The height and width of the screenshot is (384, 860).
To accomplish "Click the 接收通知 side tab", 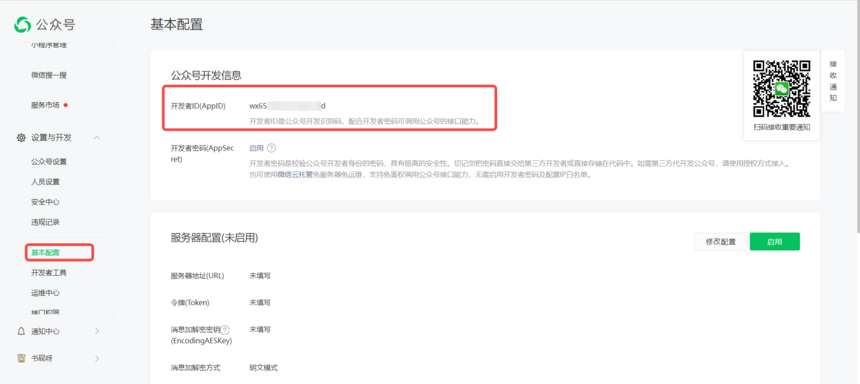I will coord(833,81).
